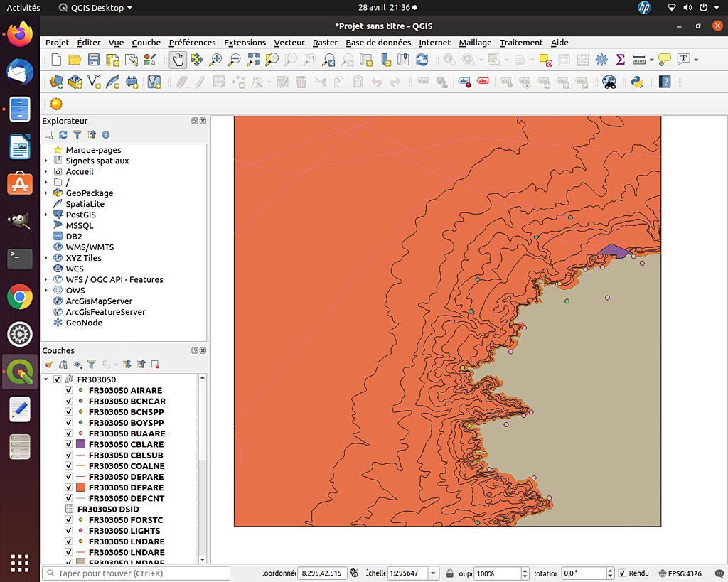Open Google Chrome from the dock

[20, 296]
